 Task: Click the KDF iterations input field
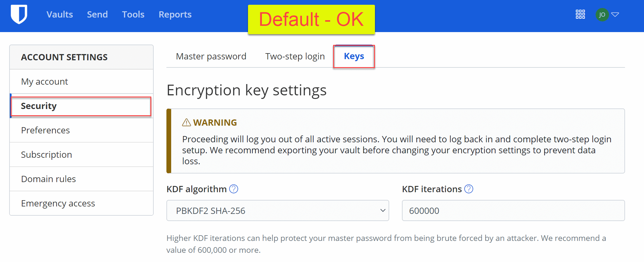coord(513,211)
